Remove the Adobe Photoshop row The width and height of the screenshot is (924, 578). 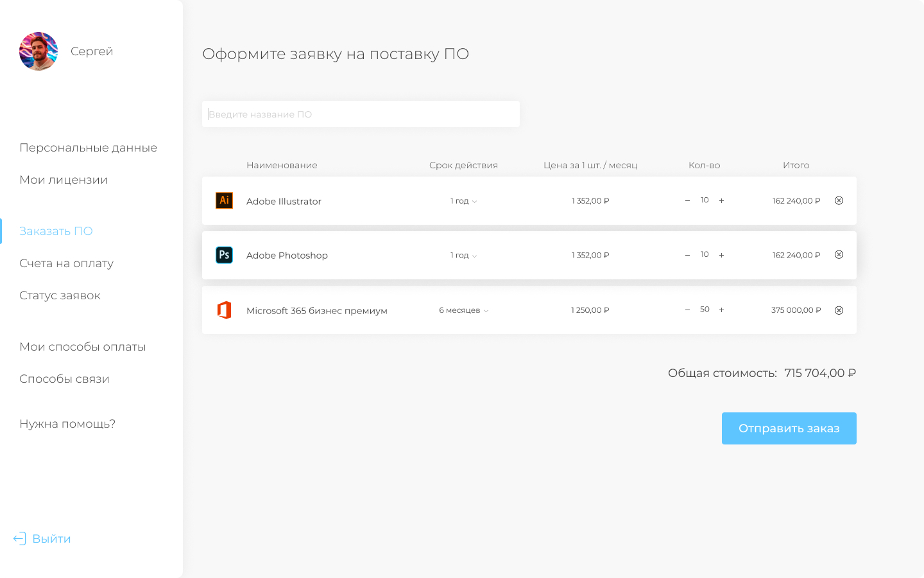pos(839,254)
